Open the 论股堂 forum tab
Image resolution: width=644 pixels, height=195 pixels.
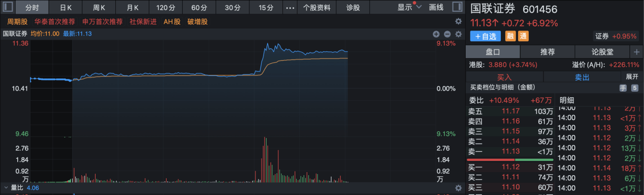pyautogui.click(x=602, y=52)
